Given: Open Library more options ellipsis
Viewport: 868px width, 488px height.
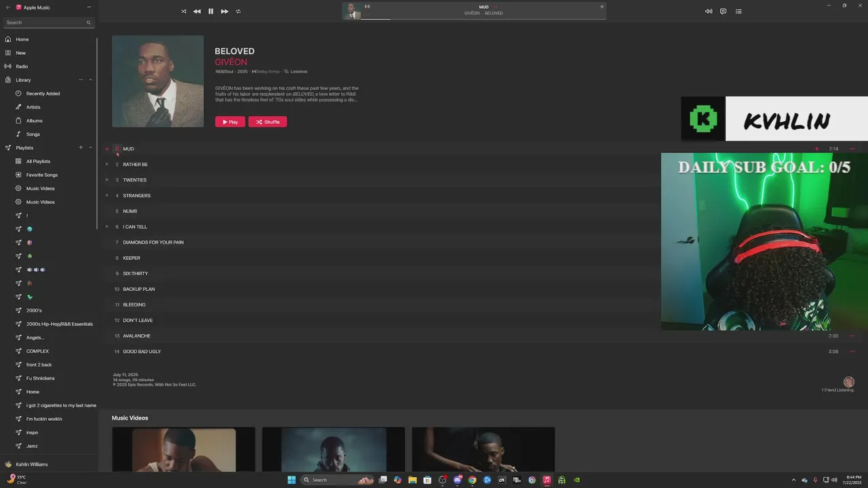Looking at the screenshot, I should pos(81,80).
